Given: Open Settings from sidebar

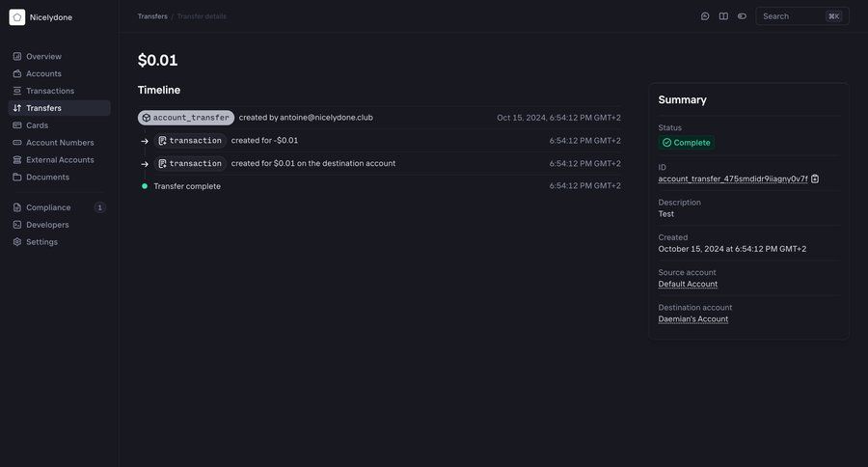Looking at the screenshot, I should click(x=59, y=241).
